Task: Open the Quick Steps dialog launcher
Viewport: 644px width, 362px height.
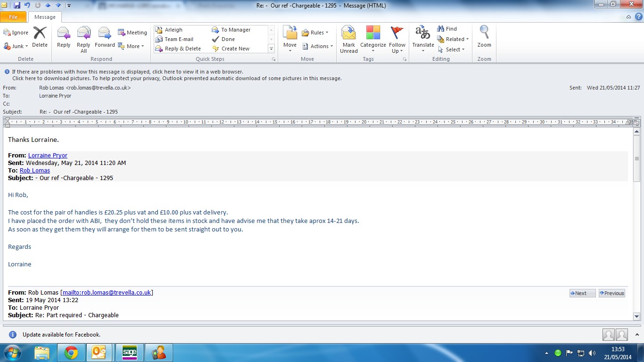Action: [273, 59]
